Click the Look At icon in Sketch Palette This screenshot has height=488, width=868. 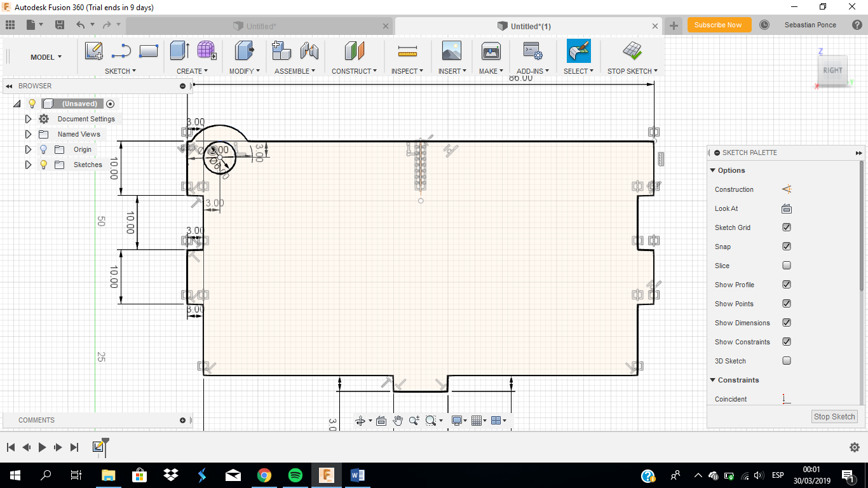787,208
